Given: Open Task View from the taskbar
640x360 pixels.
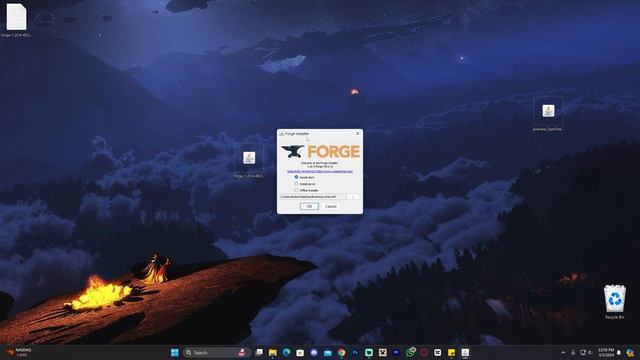Looking at the screenshot, I should click(259, 352).
